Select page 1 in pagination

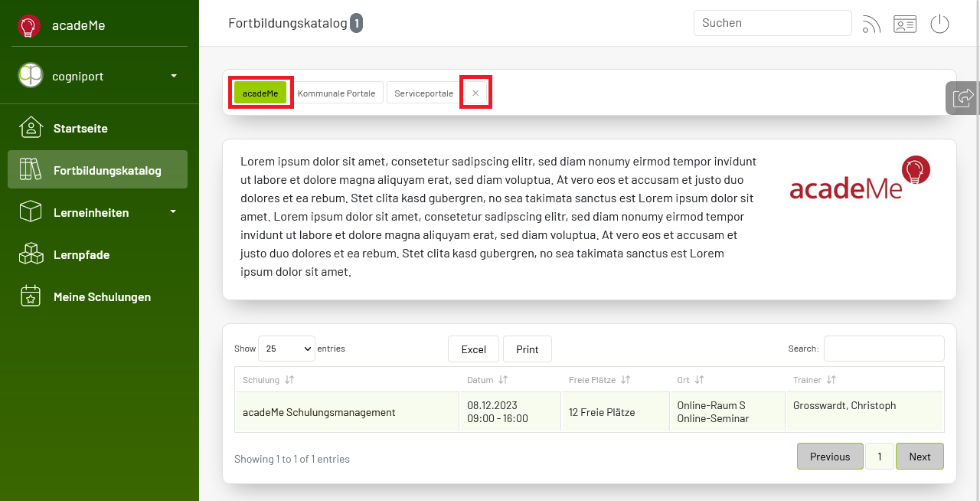click(880, 457)
